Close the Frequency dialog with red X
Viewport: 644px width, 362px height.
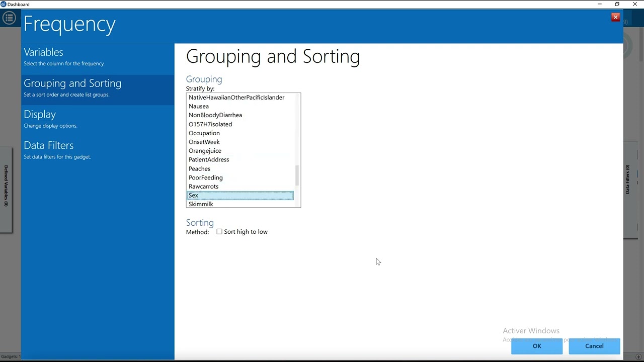click(615, 17)
